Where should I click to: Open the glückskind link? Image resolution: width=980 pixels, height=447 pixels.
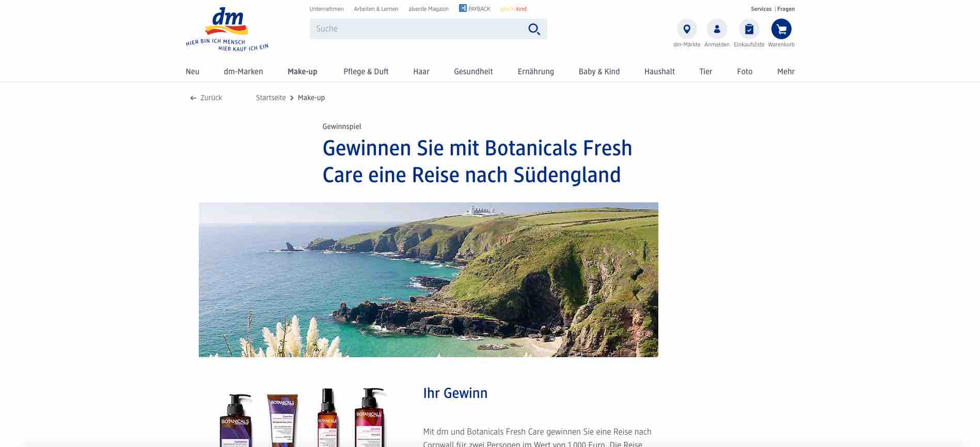(x=513, y=9)
